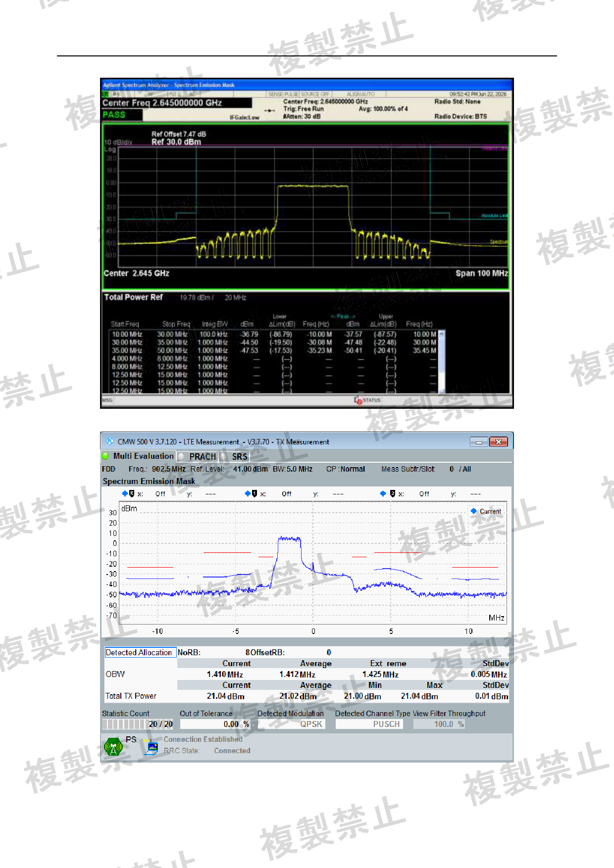Select the third marker icon above the CMW graph
The width and height of the screenshot is (614, 868).
[x=388, y=493]
